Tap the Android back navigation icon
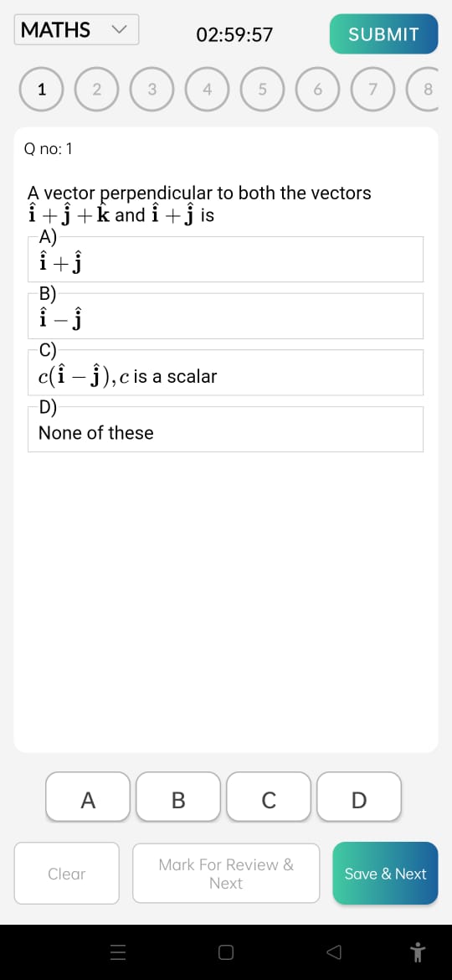The height and width of the screenshot is (980, 452). coord(334,952)
